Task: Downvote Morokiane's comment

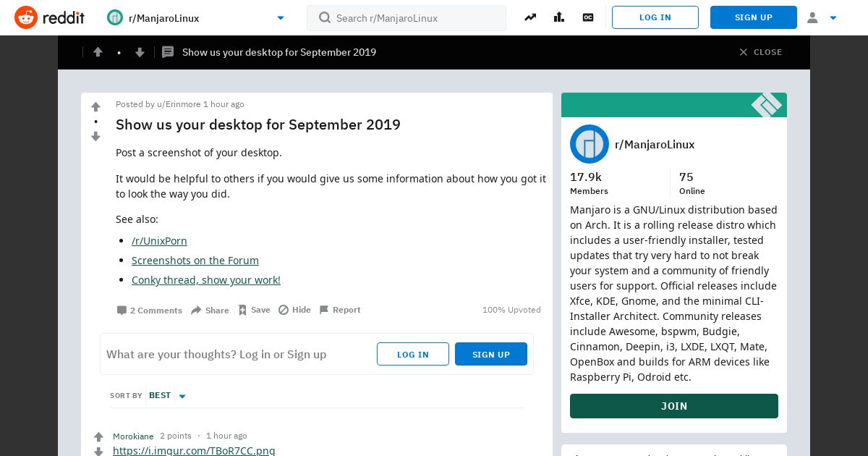Action: (98, 452)
